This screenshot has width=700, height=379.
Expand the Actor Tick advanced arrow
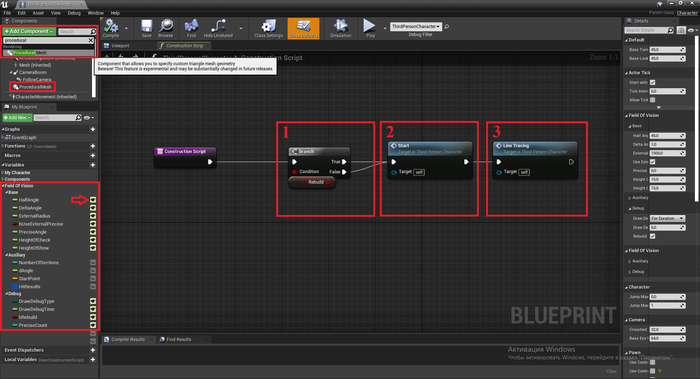658,107
